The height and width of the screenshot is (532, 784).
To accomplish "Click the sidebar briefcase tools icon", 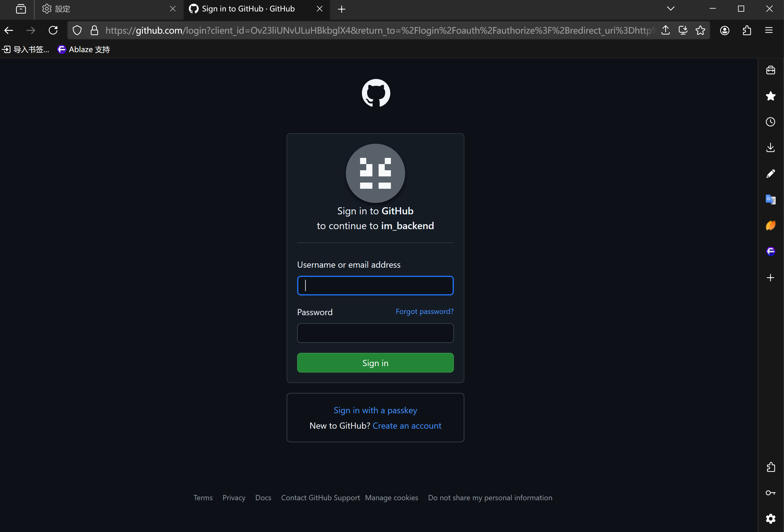I will pos(770,70).
